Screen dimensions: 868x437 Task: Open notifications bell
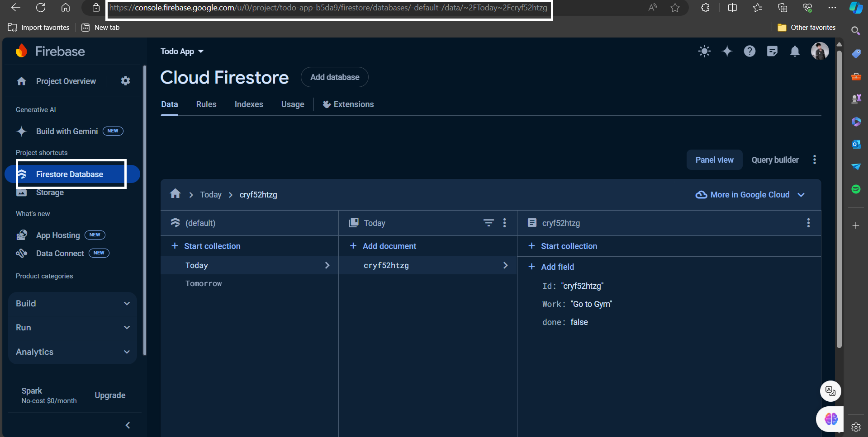pyautogui.click(x=795, y=51)
